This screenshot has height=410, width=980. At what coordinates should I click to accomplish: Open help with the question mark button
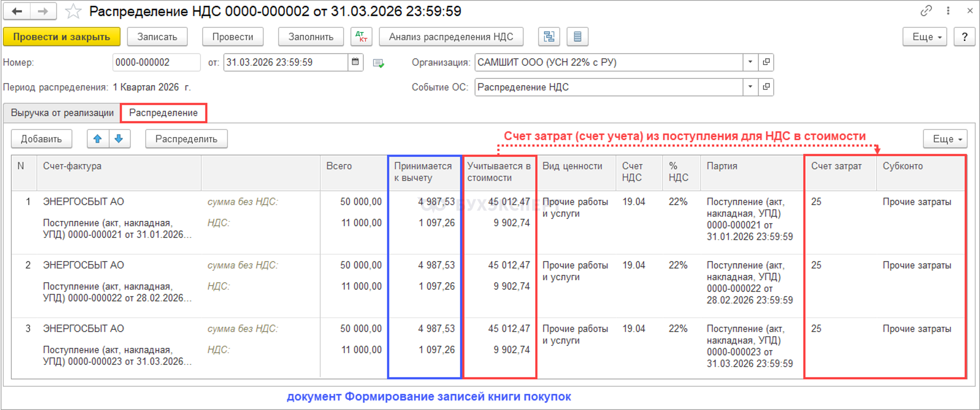click(964, 36)
